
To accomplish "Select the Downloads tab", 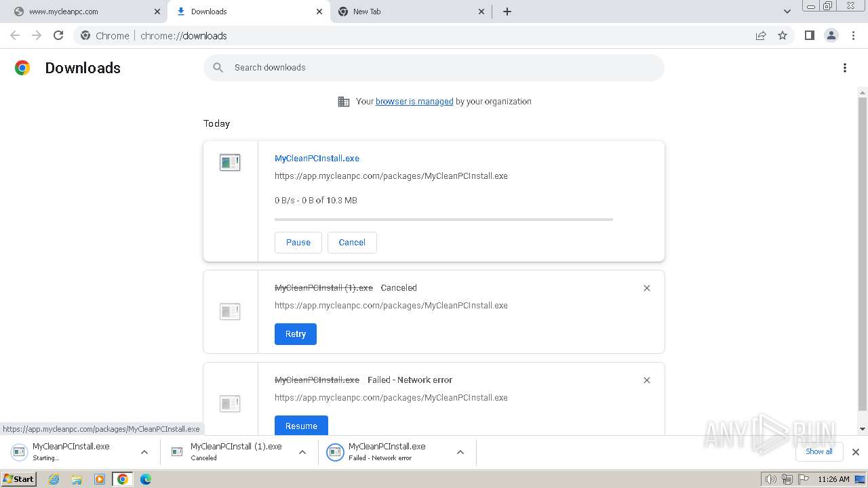I will tap(248, 12).
